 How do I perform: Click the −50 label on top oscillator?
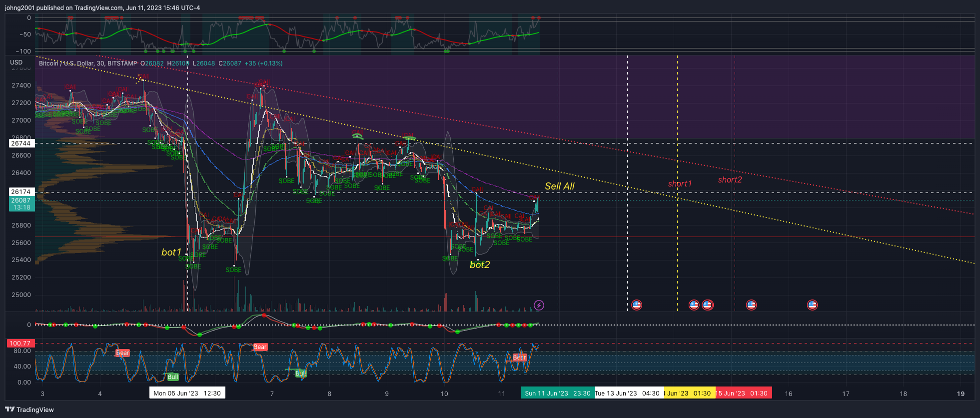[x=25, y=34]
